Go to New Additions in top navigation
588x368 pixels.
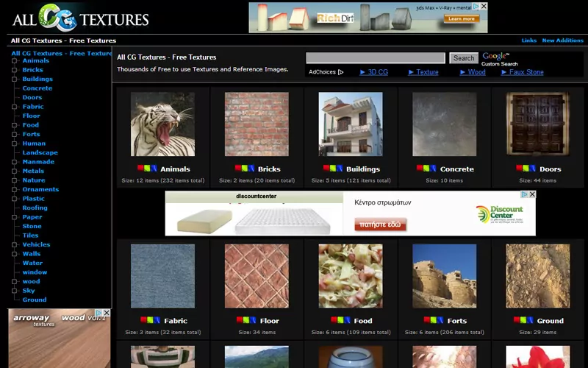562,40
